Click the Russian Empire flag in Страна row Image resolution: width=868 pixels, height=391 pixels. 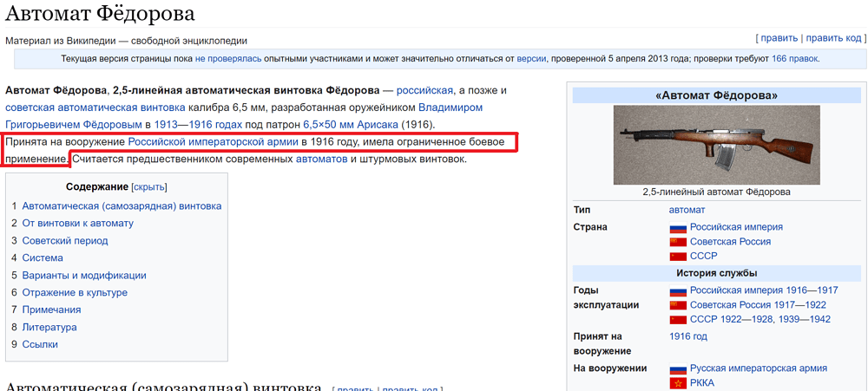tap(677, 227)
